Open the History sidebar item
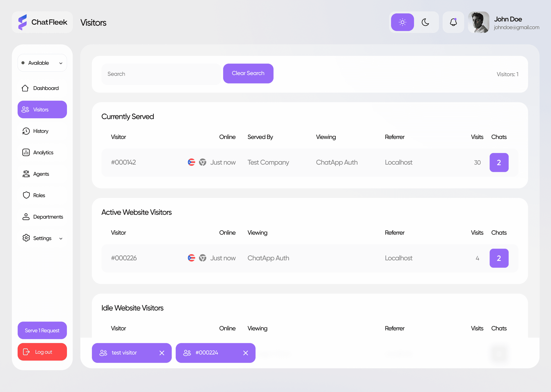 tap(42, 131)
